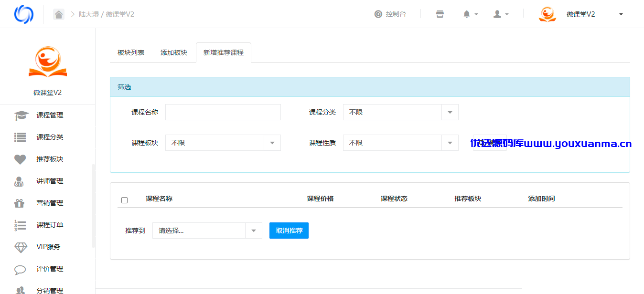Open the 微课堂V2 account dropdown caret
Image resolution: width=644 pixels, height=294 pixels.
pyautogui.click(x=621, y=14)
